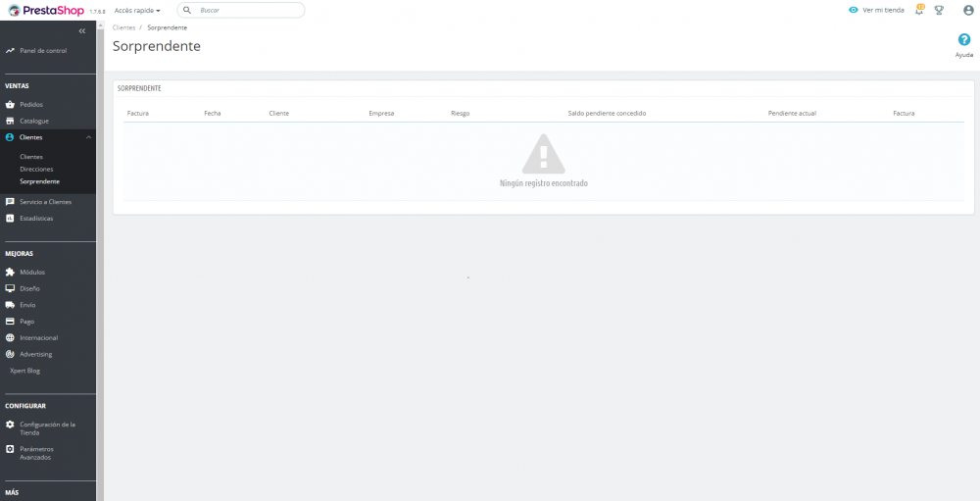Screen dimensions: 980x501
Task: Open Pedidos menu label
Action: click(x=31, y=105)
